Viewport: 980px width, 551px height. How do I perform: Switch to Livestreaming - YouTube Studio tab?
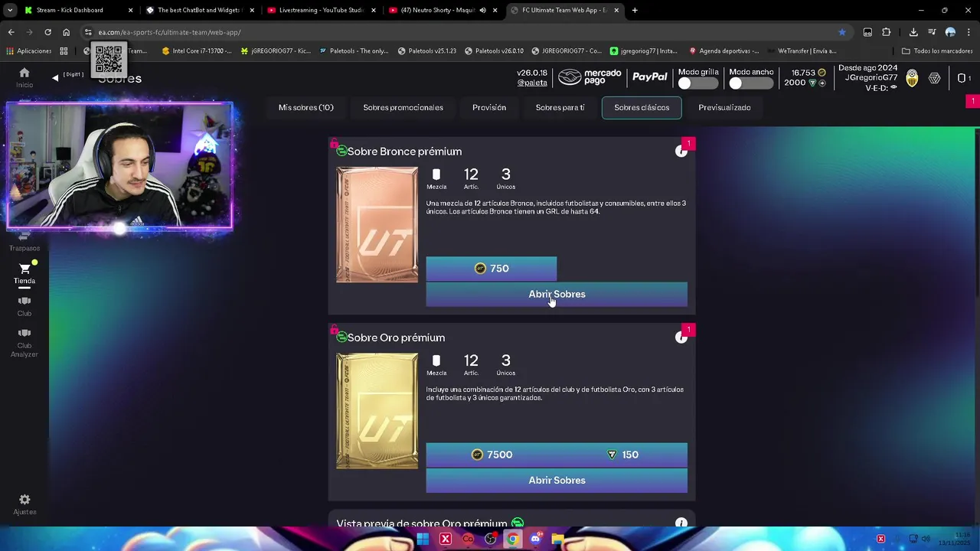pos(320,10)
